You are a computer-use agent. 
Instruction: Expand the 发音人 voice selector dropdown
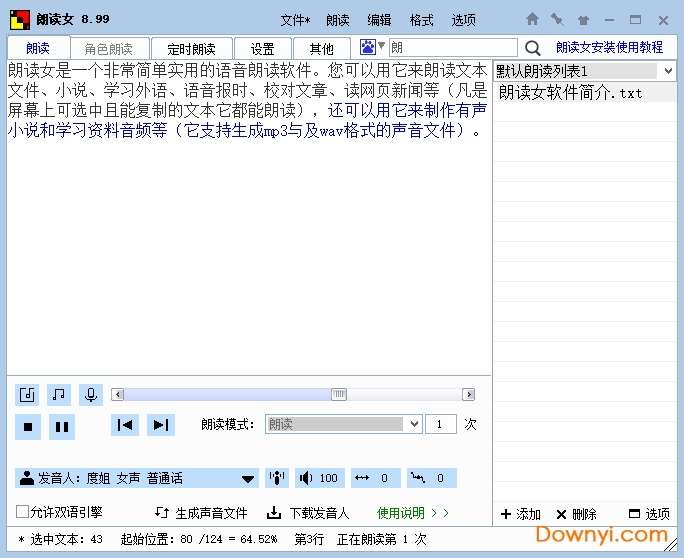[248, 479]
